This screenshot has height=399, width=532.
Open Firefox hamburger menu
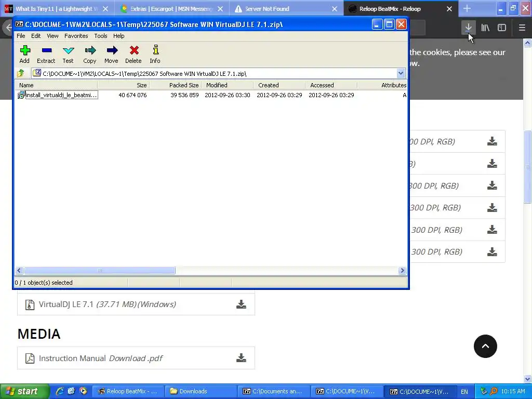(x=522, y=28)
